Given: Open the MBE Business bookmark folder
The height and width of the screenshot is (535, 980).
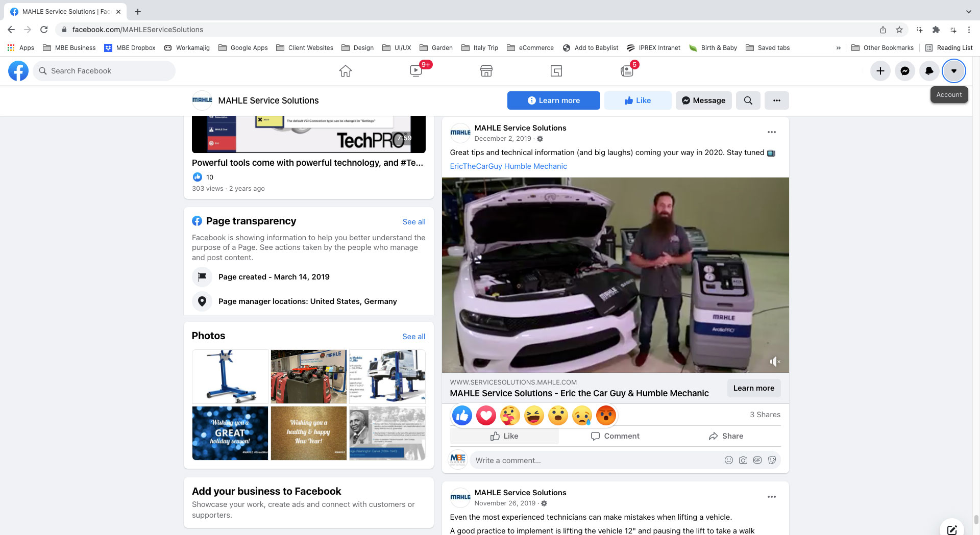Looking at the screenshot, I should [69, 48].
